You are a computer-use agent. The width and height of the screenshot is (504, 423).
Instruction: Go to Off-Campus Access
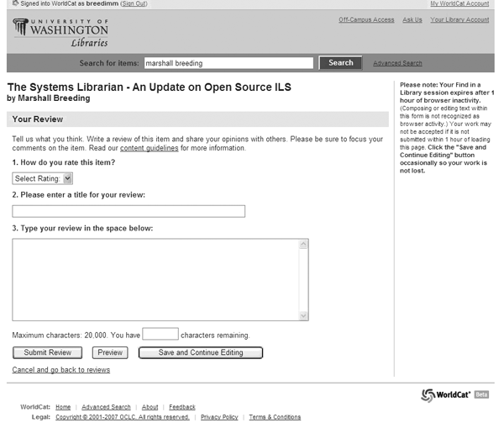point(365,19)
